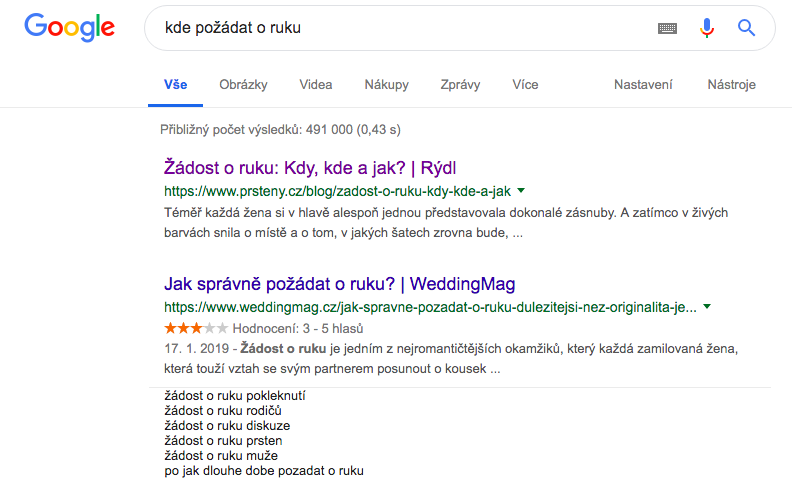792x498 pixels.
Task: Open Nastavení settings
Action: click(643, 84)
